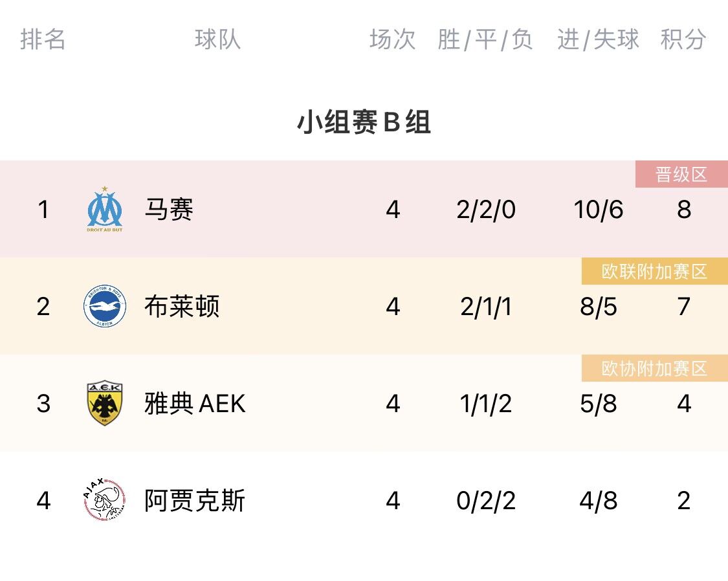The image size is (728, 581).
Task: Open the 马赛 team name link
Action: (x=169, y=210)
